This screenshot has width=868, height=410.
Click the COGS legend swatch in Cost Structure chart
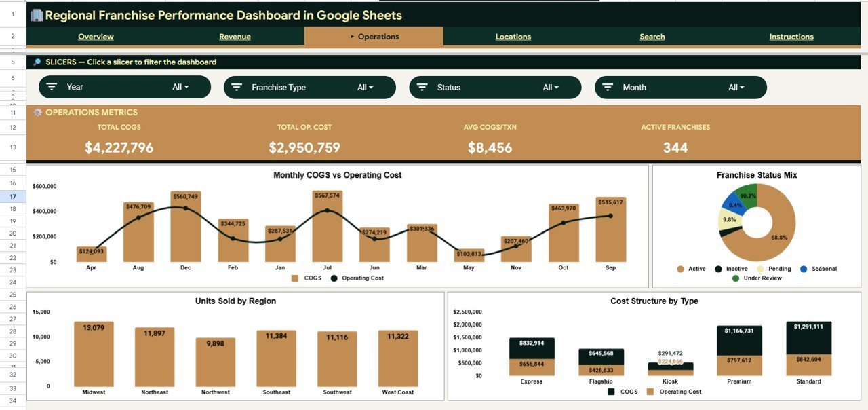click(611, 392)
